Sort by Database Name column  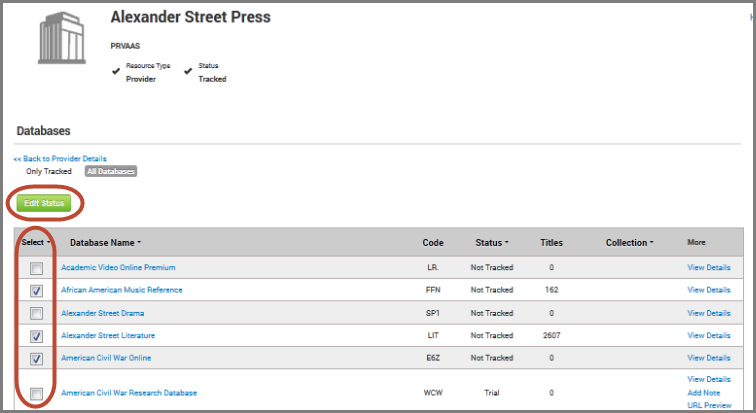point(105,242)
